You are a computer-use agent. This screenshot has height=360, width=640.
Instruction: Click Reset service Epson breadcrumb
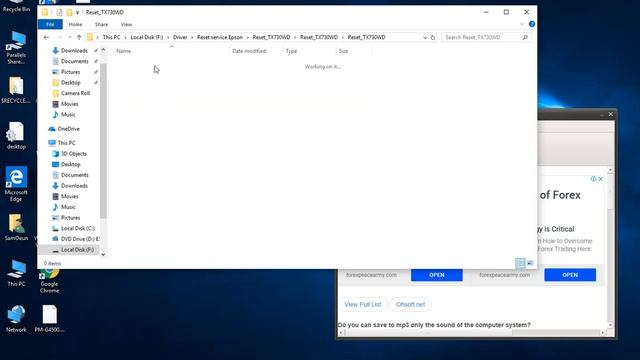[220, 37]
